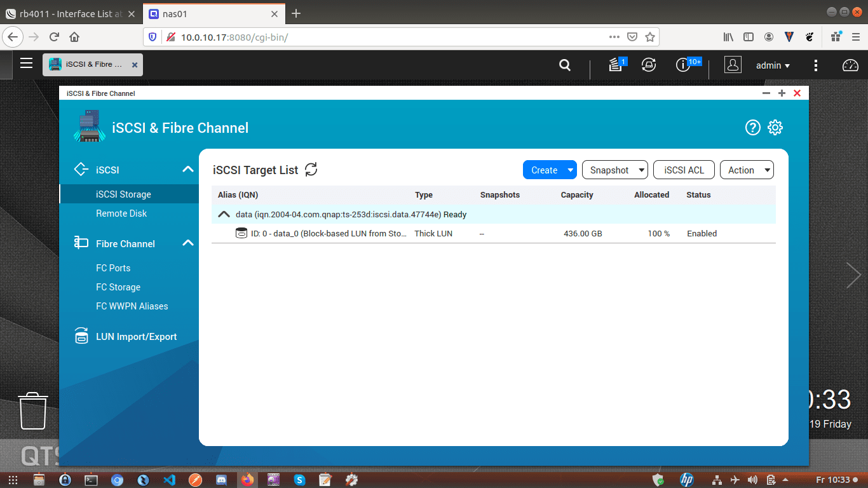Viewport: 868px width, 488px height.
Task: Open volume control in system tray
Action: pos(753,480)
